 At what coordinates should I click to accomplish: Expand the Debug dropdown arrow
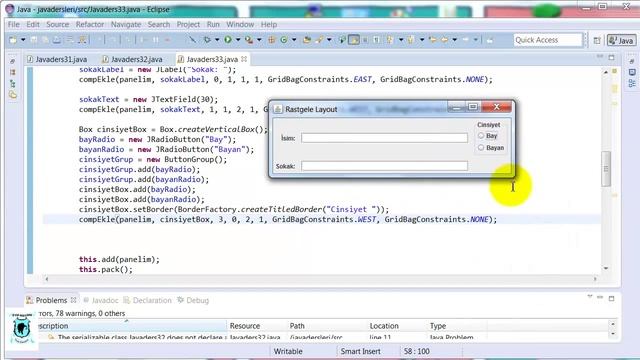[217, 40]
